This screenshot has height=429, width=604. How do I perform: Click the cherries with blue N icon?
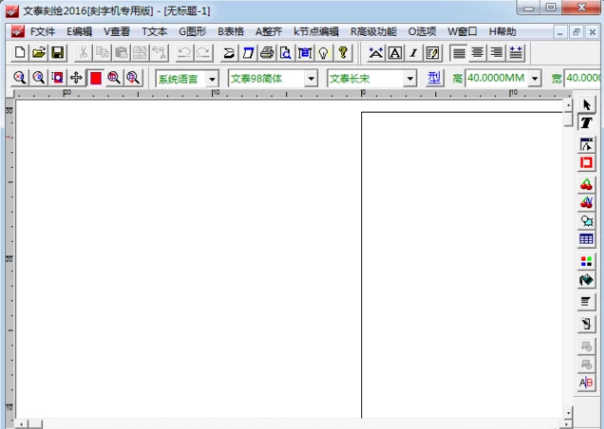pos(586,203)
